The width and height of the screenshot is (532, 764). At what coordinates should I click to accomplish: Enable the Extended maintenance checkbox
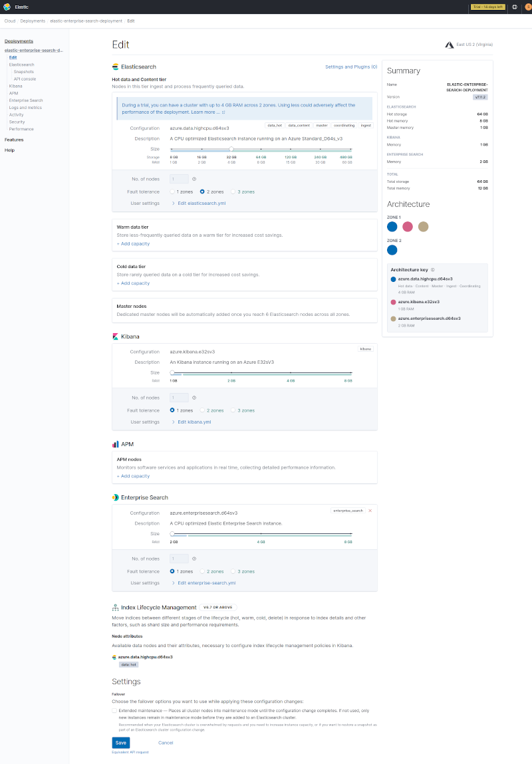tap(115, 711)
